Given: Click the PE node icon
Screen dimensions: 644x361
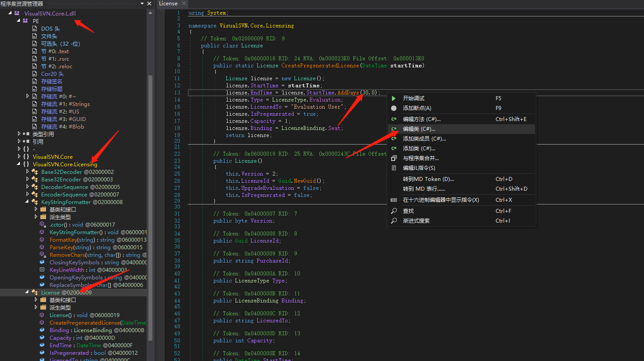Looking at the screenshot, I should click(x=26, y=21).
